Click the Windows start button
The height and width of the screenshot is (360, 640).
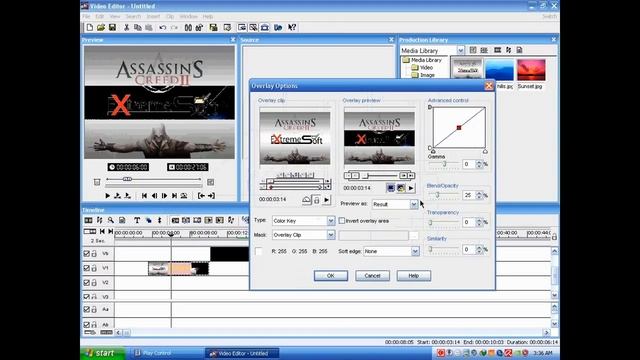(102, 353)
